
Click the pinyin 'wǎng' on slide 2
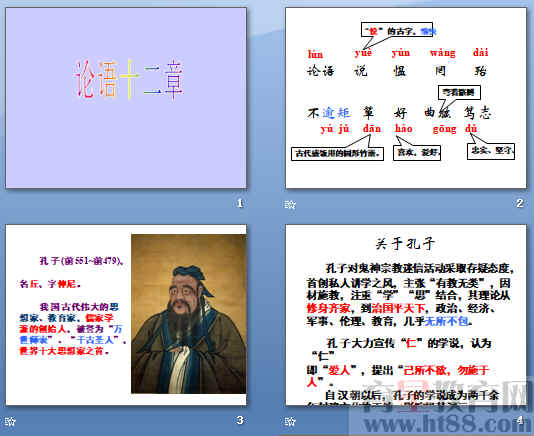(442, 53)
